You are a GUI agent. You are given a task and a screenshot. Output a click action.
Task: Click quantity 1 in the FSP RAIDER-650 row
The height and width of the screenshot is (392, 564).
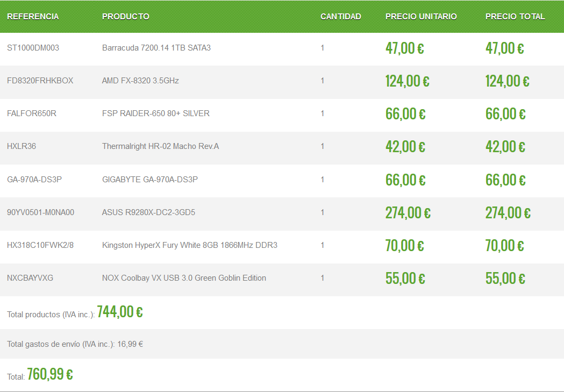coord(323,113)
